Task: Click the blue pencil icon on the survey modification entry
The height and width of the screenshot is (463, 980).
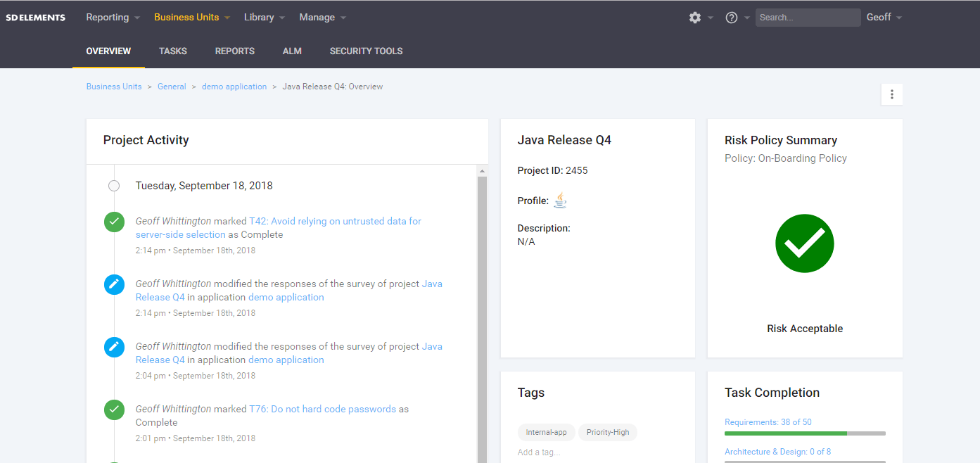Action: tap(114, 284)
